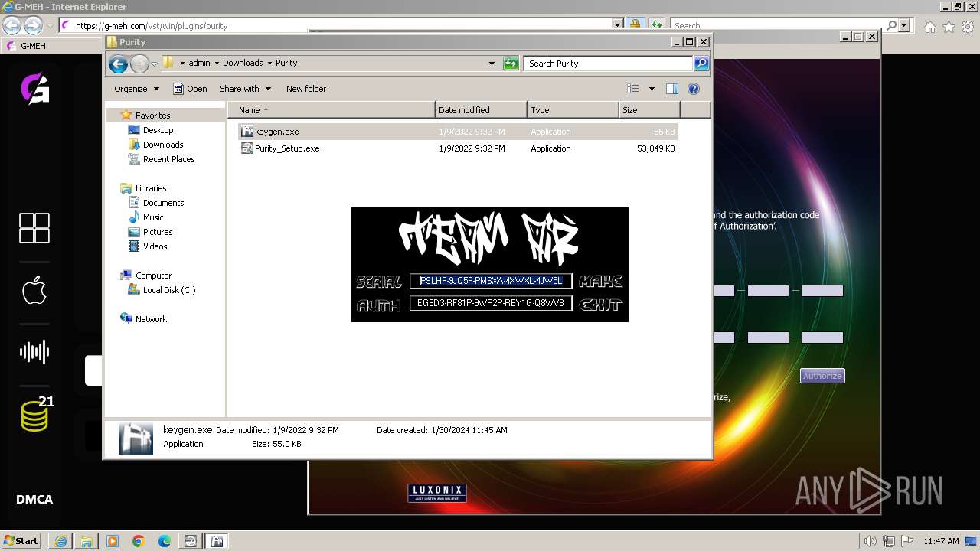Image resolution: width=980 pixels, height=551 pixels.
Task: Open Local Disk (C:) in navigation pane
Action: coord(168,290)
